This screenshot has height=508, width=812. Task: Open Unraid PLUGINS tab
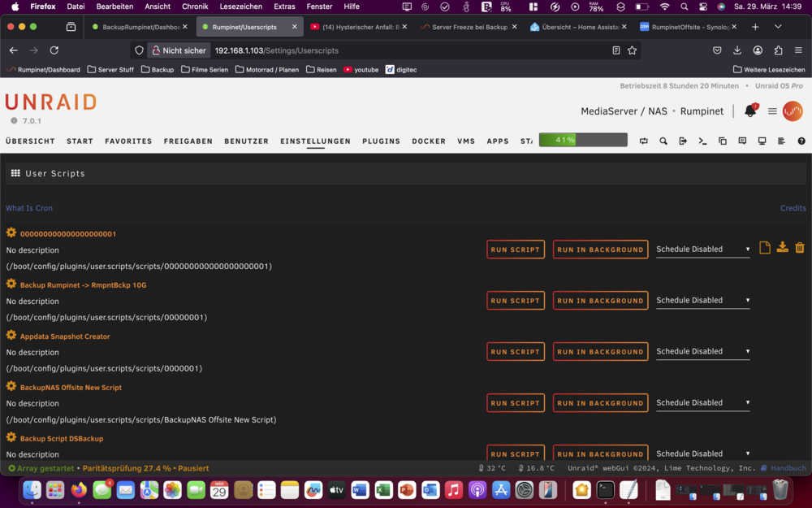click(x=381, y=141)
